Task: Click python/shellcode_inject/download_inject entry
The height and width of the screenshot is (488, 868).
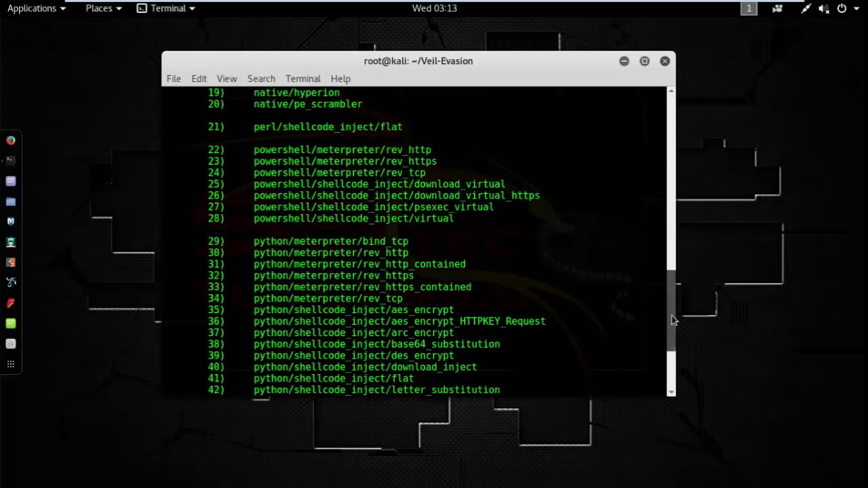Action: click(365, 367)
